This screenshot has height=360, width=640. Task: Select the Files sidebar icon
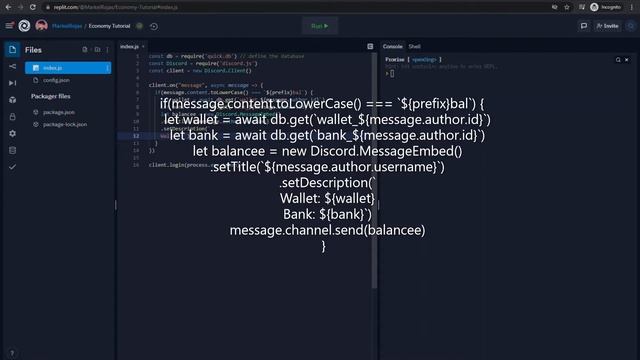tap(12, 50)
